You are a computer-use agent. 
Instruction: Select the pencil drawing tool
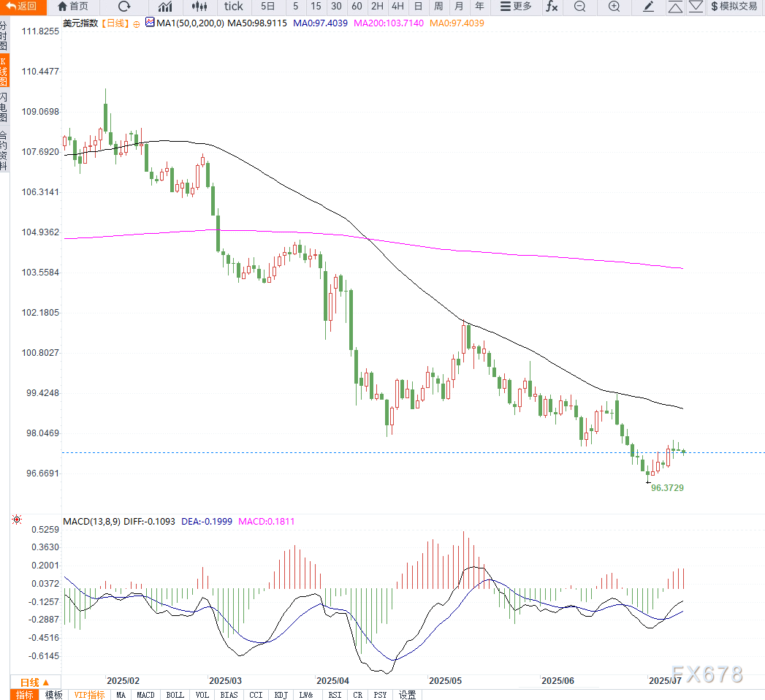point(648,7)
